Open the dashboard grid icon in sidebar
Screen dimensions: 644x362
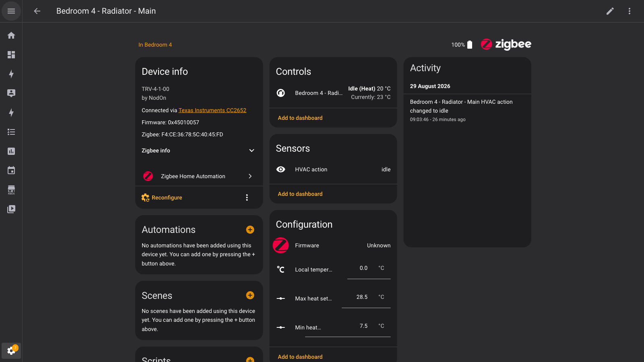tap(11, 55)
